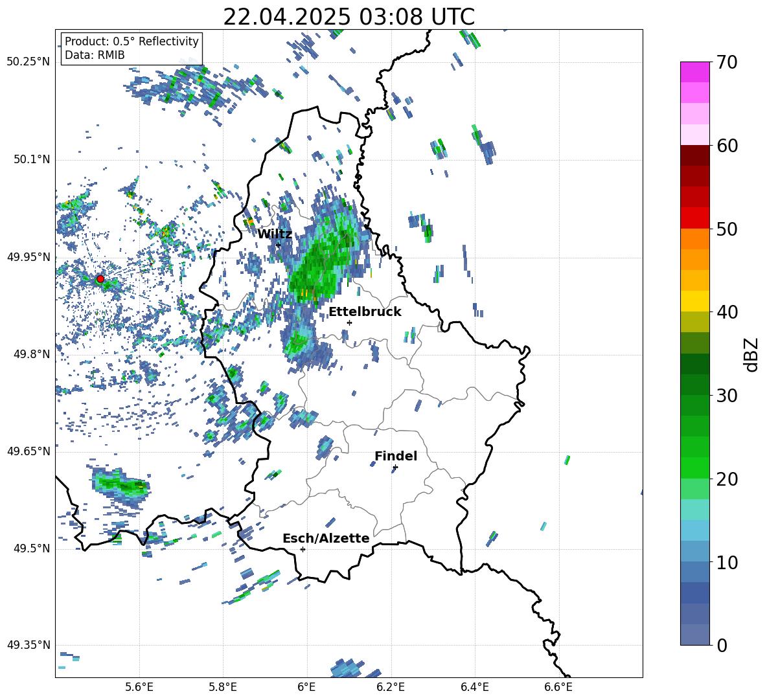Screen dimensions: 767x700
Task: Click the Product: 0.5° Reflectivity text
Action: (132, 41)
